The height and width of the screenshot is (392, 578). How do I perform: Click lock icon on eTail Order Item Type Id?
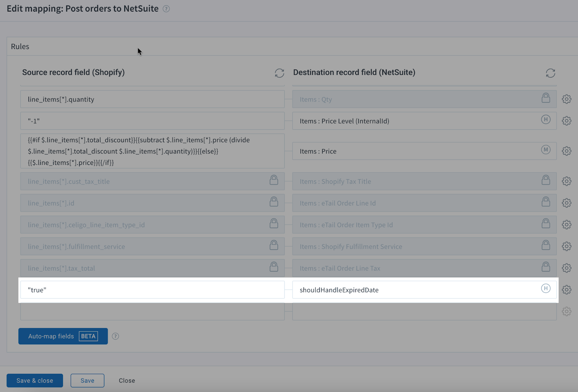[546, 223]
